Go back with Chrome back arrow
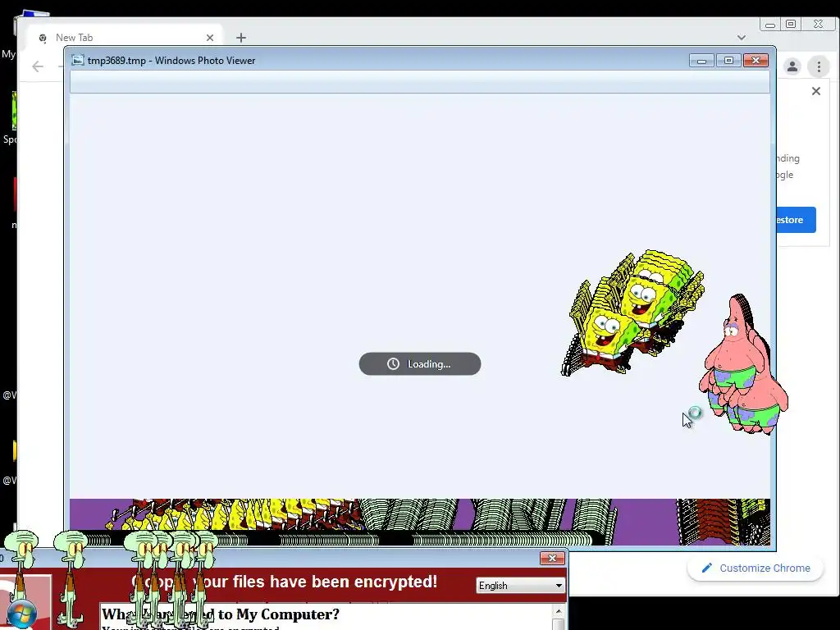Screen dimensions: 840x630 [38, 66]
